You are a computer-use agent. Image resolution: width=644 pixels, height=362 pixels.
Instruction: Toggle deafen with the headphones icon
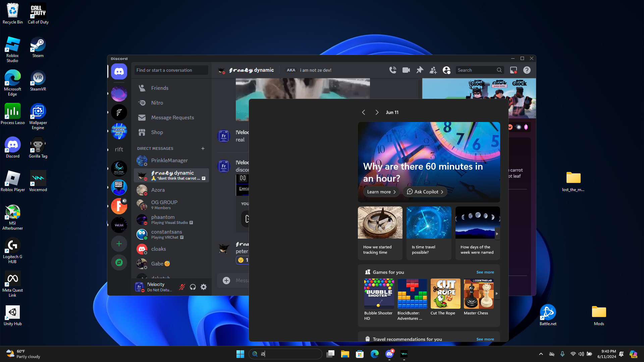tap(193, 287)
